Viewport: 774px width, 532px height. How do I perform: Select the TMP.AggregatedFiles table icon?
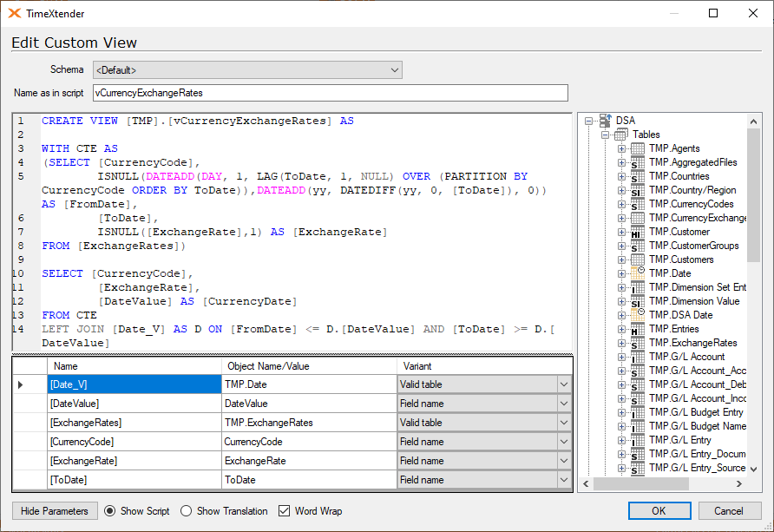(x=638, y=162)
